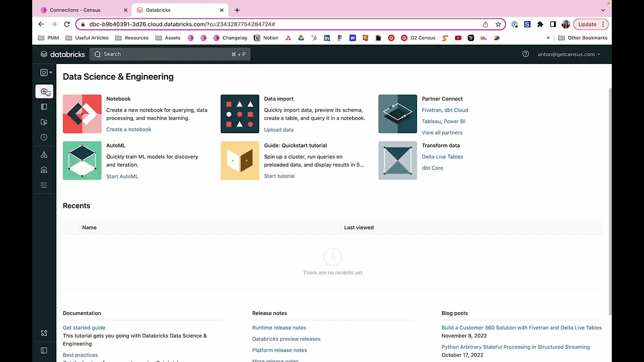Open the Power BI partner link

coord(454,121)
